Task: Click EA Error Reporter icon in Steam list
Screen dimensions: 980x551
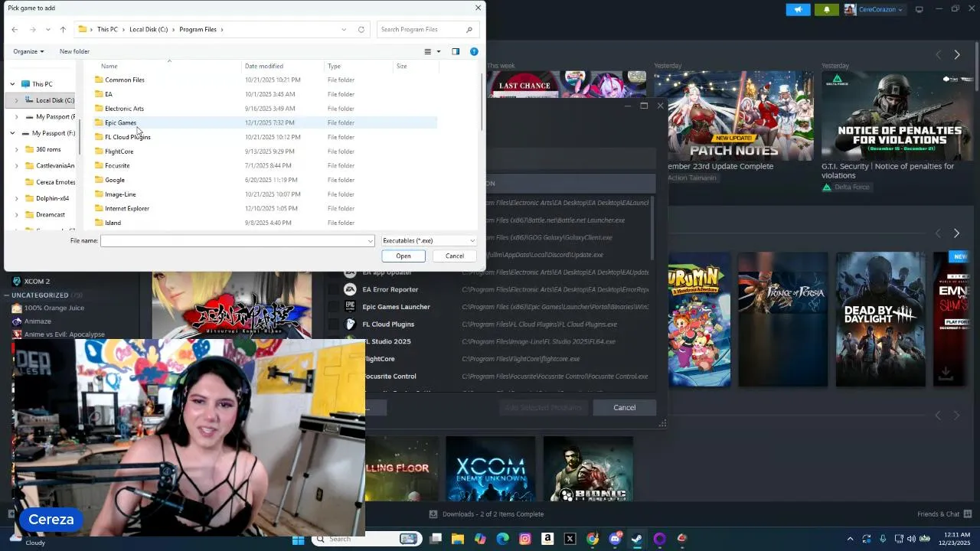Action: (x=350, y=289)
